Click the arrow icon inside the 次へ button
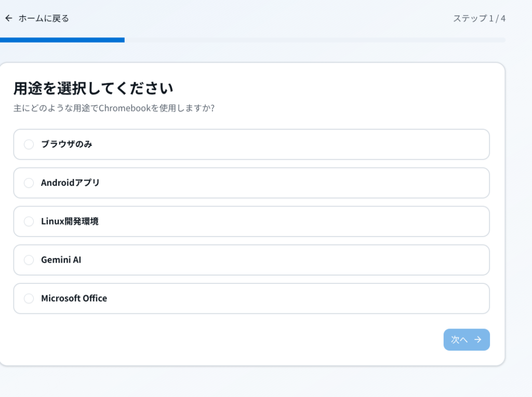 (478, 339)
